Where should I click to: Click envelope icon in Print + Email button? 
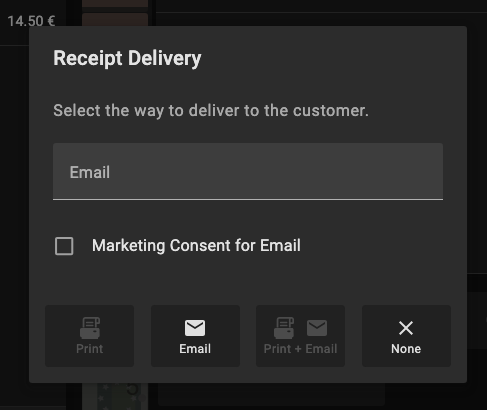[x=317, y=328]
